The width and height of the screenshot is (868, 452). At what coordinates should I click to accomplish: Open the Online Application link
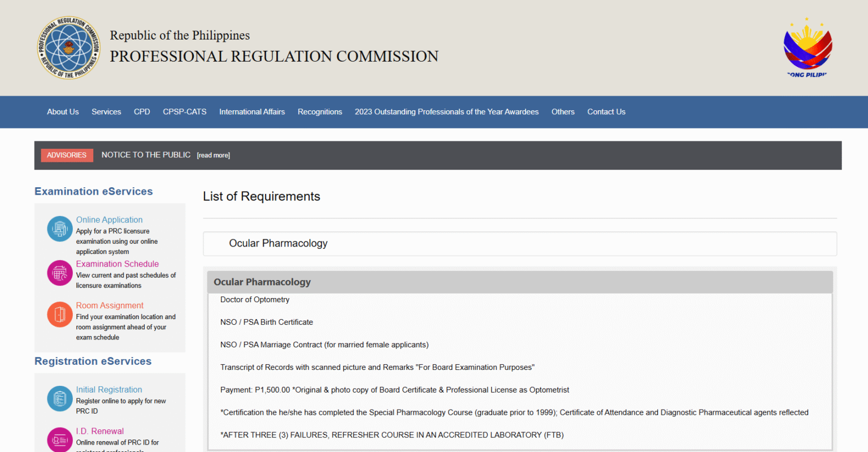pos(109,219)
